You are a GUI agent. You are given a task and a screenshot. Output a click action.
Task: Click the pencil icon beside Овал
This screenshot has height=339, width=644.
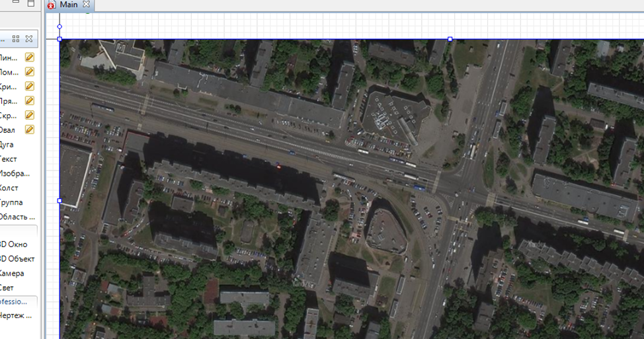[x=29, y=130]
